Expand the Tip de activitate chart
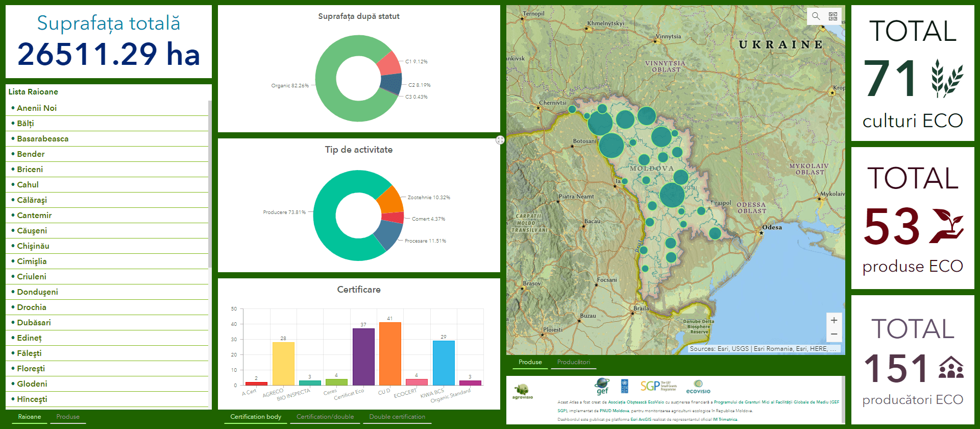This screenshot has width=980, height=429. pos(500,140)
